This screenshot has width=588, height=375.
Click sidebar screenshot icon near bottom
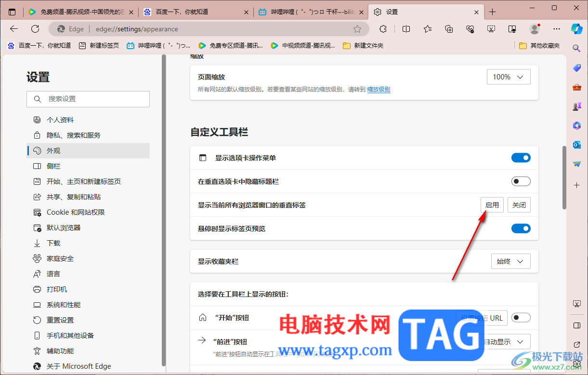pos(576,304)
